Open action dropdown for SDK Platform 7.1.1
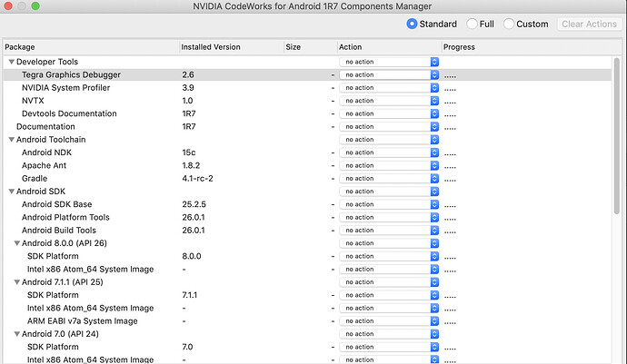627x364 pixels. 389,295
